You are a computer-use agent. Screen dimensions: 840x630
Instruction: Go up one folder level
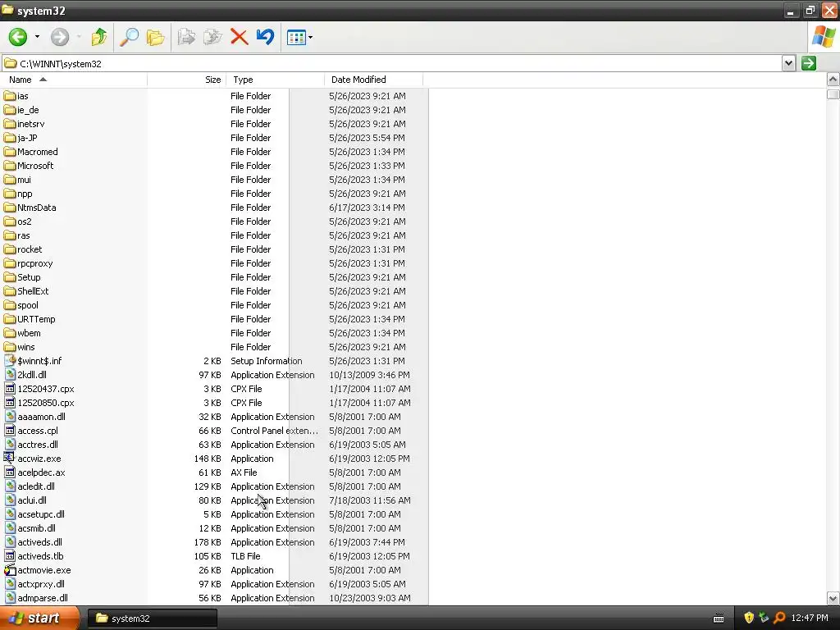coord(99,37)
